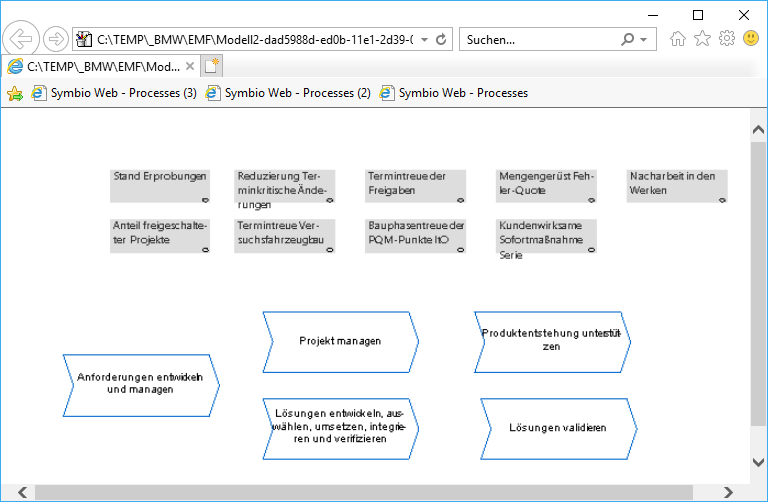
Task: Open Lösungen entwickeln, auswählen process chevron
Action: tap(340, 429)
